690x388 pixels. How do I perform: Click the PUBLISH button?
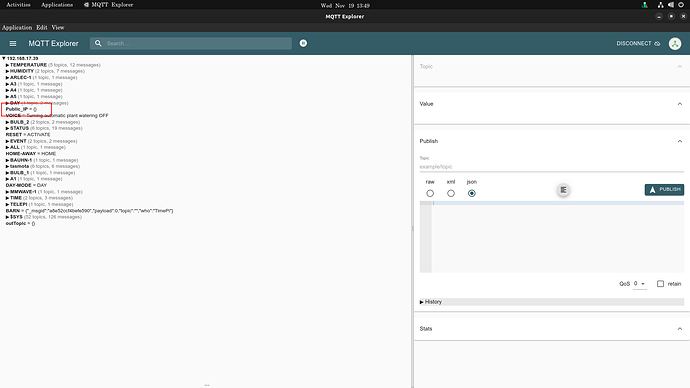pyautogui.click(x=664, y=190)
